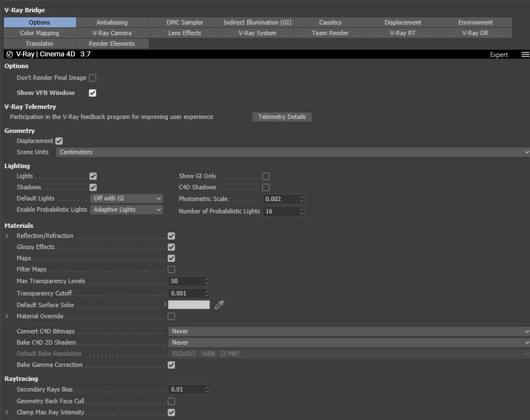Click Number of Probabilistic Lights stepper arrows
Viewport: 530px width, 420px height.
(301, 211)
